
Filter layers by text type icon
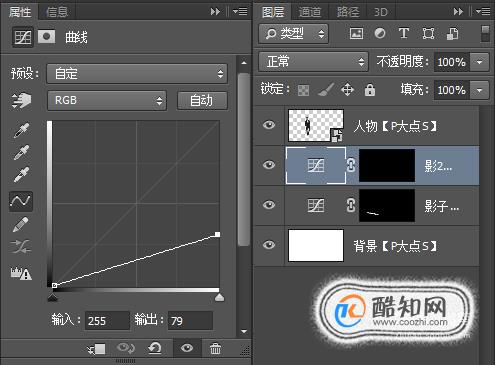404,33
